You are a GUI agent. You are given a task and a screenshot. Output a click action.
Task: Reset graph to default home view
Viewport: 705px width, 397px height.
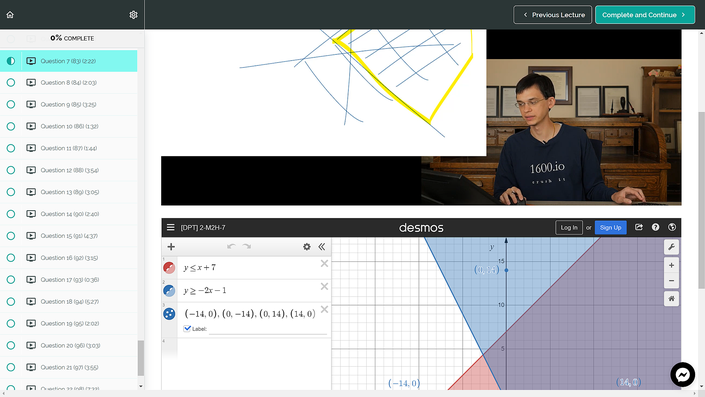tap(671, 299)
